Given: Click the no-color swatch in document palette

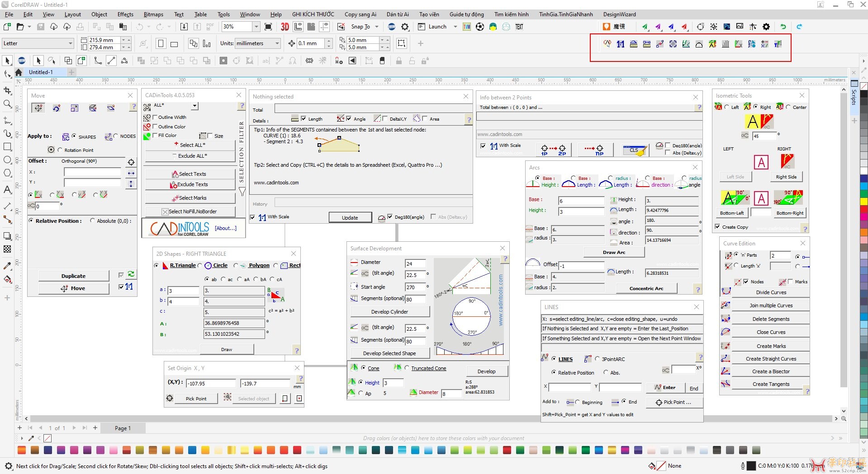Looking at the screenshot, I should pyautogui.click(x=47, y=438).
